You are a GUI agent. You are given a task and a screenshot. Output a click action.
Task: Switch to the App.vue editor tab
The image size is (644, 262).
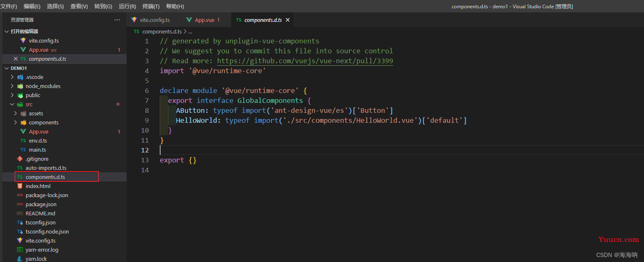pos(207,20)
